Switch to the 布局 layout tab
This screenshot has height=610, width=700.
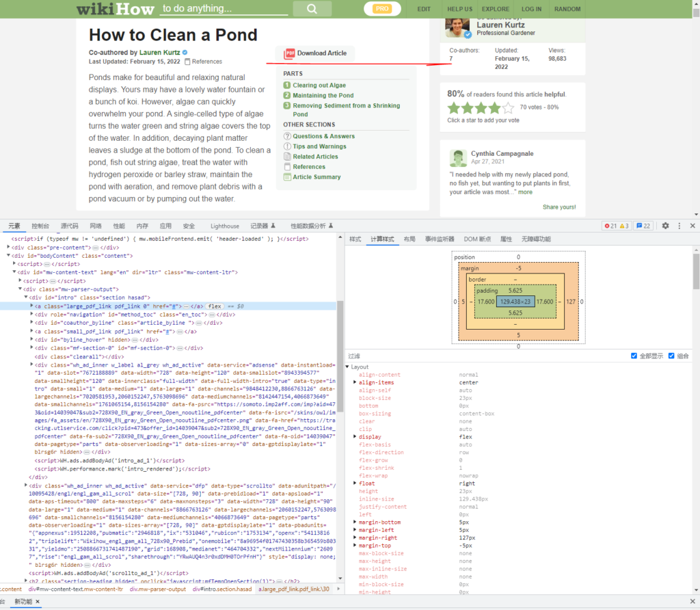click(409, 239)
